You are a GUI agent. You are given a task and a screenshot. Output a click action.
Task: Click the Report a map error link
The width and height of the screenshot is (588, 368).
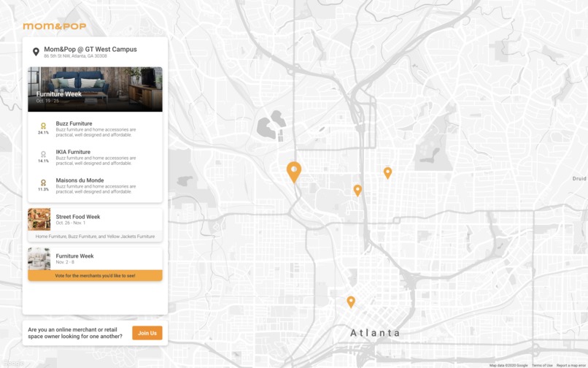(x=571, y=365)
